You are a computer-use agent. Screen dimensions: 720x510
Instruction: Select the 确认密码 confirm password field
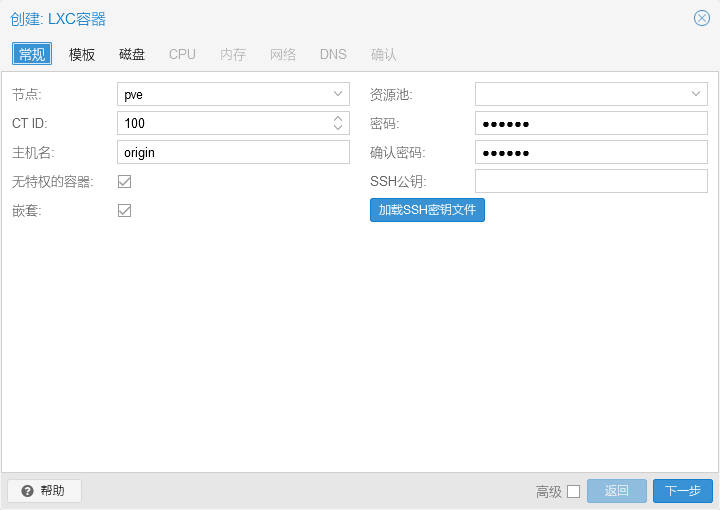590,152
